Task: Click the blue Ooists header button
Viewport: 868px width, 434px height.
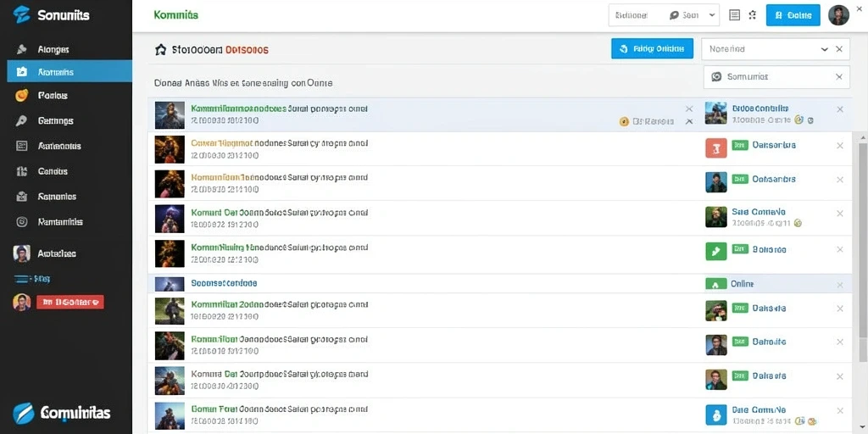Action: pos(793,15)
